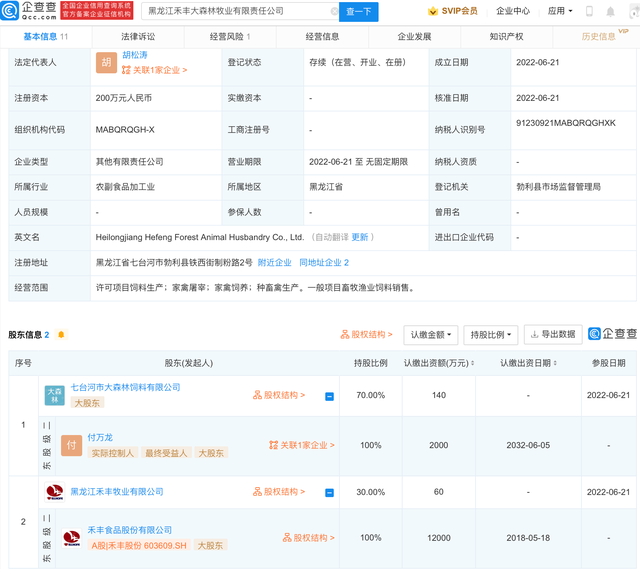Image resolution: width=640 pixels, height=569 pixels.
Task: Collapse the 70.00% shareholder row toggle
Action: (329, 396)
